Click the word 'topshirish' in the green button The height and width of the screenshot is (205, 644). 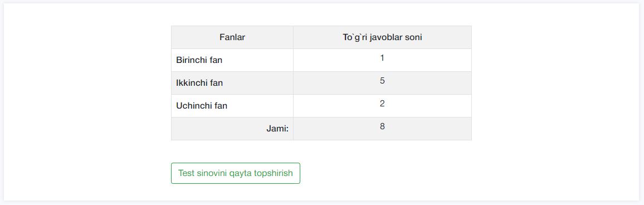274,173
